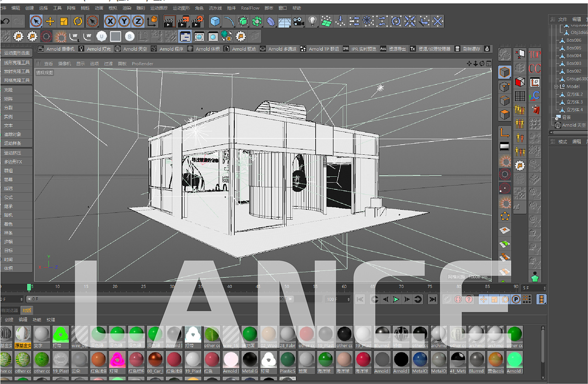Toggle point level animation dots button
588x384 pixels.
point(526,299)
